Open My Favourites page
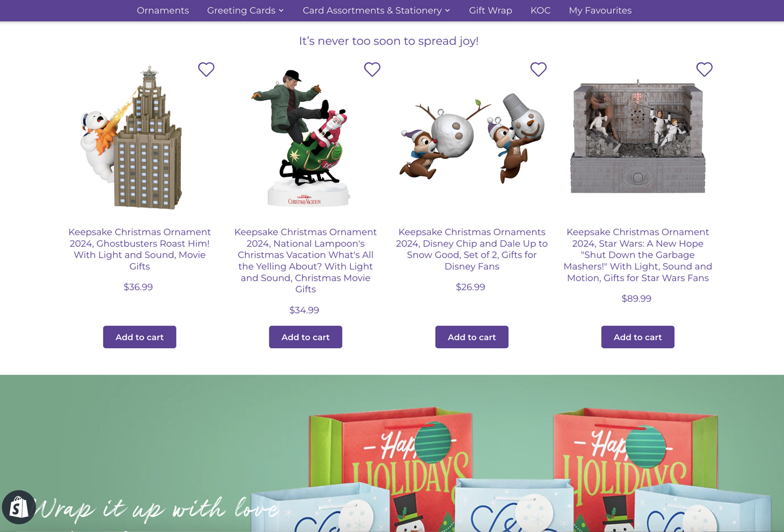 [x=600, y=11]
